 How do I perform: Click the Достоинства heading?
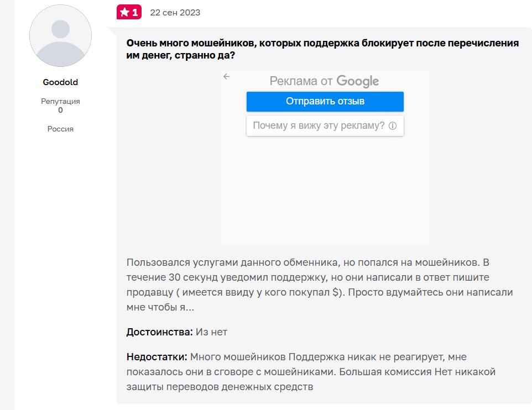click(x=159, y=332)
